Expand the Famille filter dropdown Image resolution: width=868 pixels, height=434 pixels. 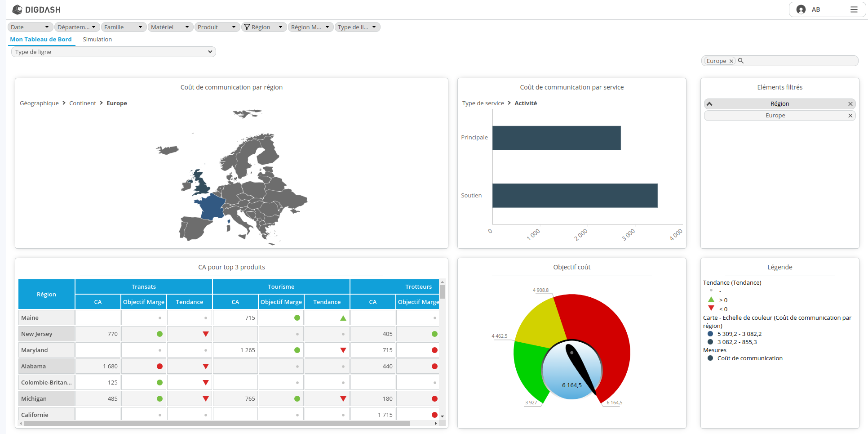tap(123, 27)
